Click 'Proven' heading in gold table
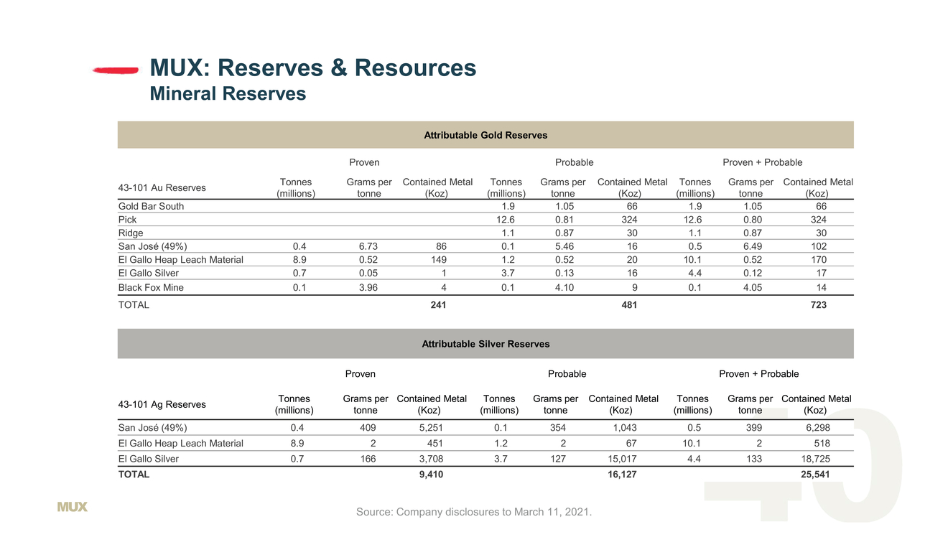948x560 pixels. 364,162
